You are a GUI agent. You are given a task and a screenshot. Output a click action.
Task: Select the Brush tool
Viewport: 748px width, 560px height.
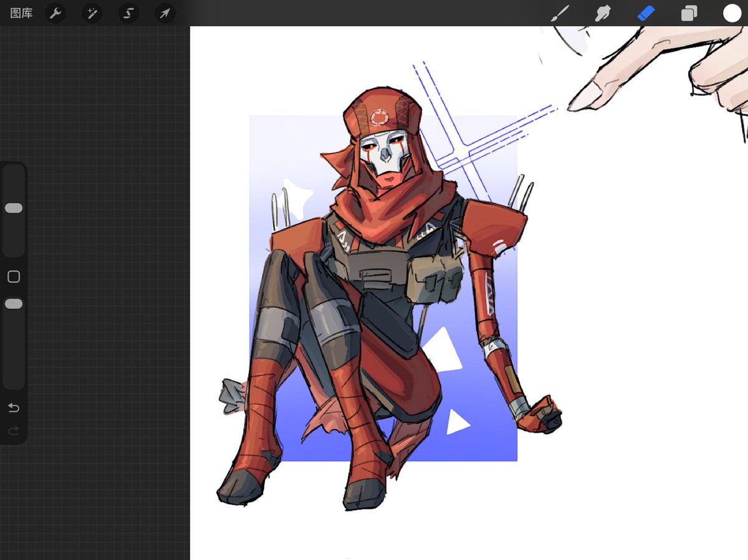point(560,13)
